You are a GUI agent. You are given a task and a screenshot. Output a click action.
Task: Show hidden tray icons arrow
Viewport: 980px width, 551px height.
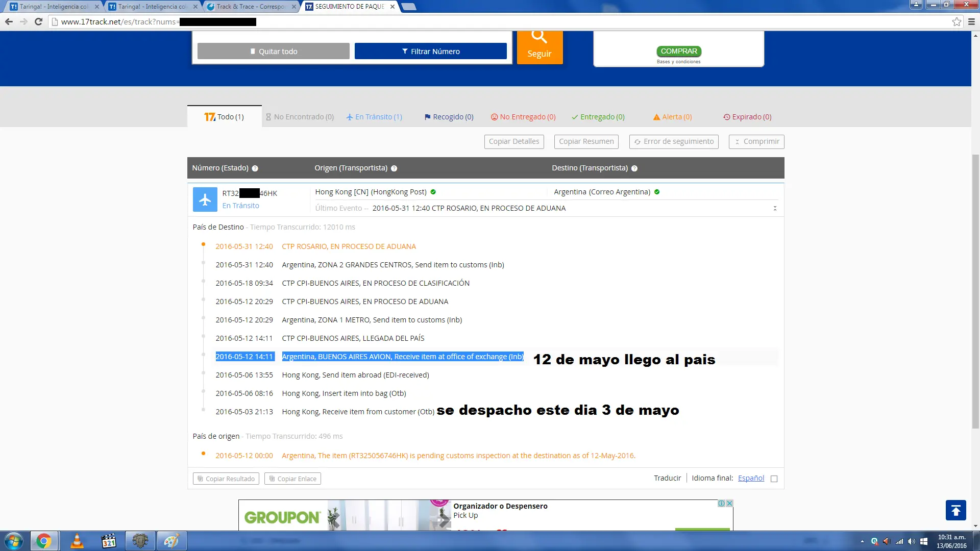(x=862, y=541)
